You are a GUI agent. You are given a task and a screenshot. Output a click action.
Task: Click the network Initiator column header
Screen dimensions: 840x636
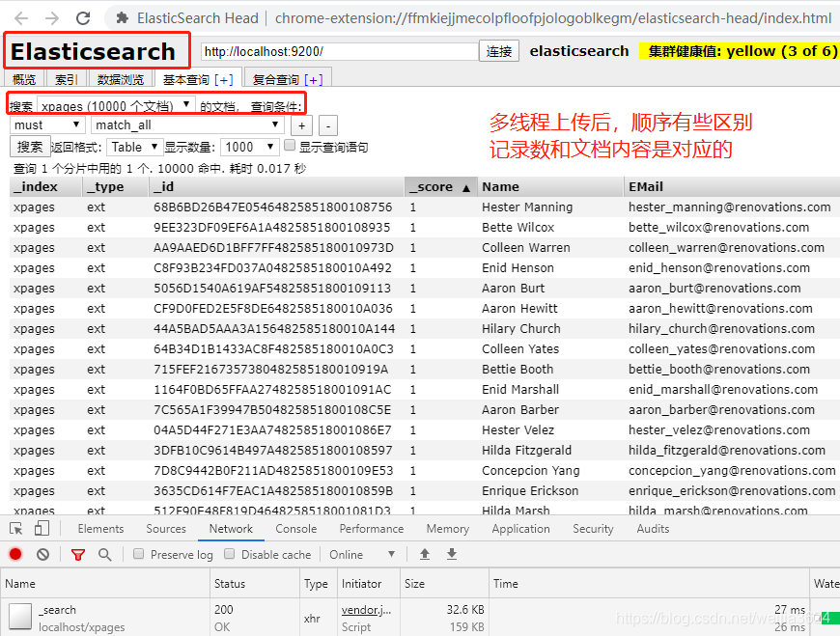369,584
